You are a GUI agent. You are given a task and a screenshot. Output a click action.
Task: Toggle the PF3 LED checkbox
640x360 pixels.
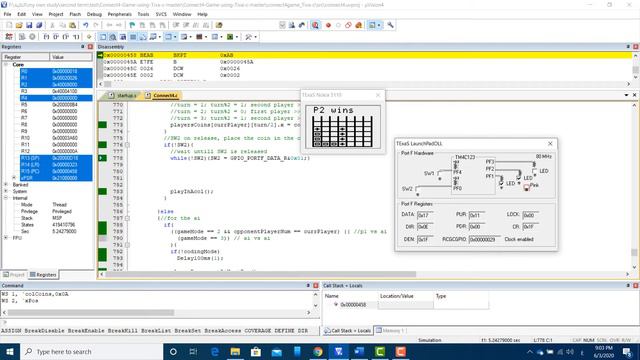point(534,171)
